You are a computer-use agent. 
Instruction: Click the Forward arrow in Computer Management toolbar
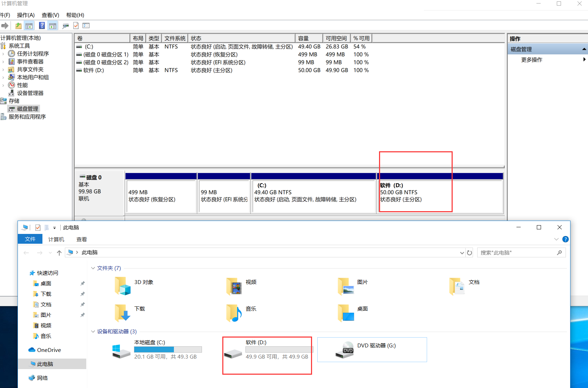click(x=5, y=26)
